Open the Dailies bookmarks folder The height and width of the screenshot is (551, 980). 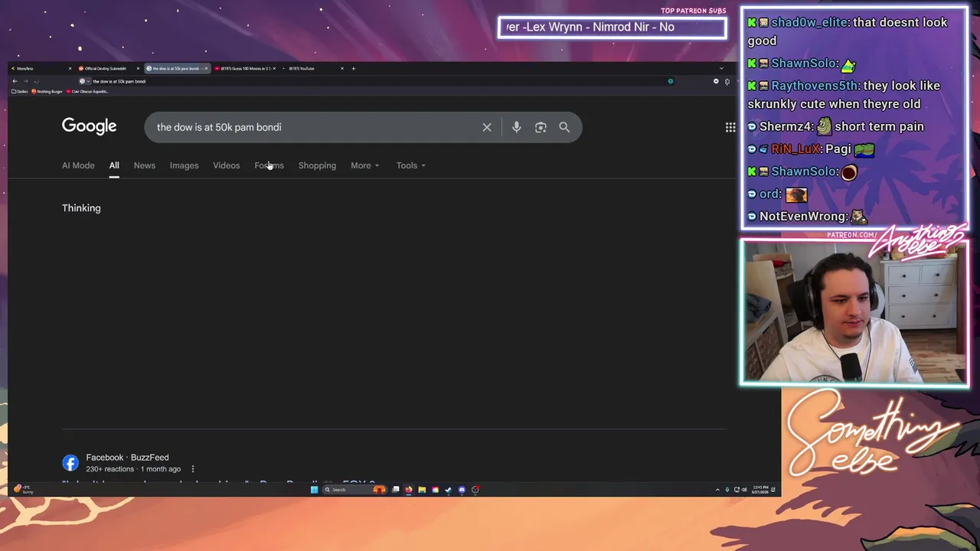coord(20,92)
